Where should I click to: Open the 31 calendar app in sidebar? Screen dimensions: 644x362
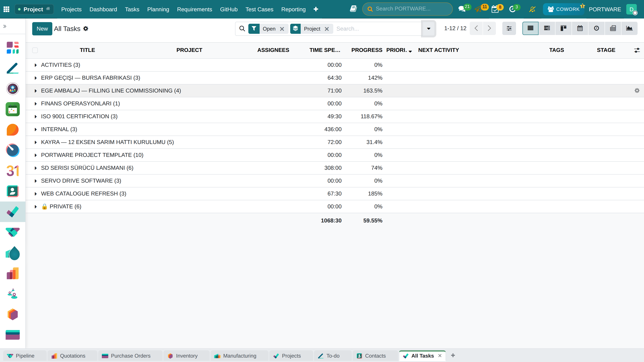point(13,171)
